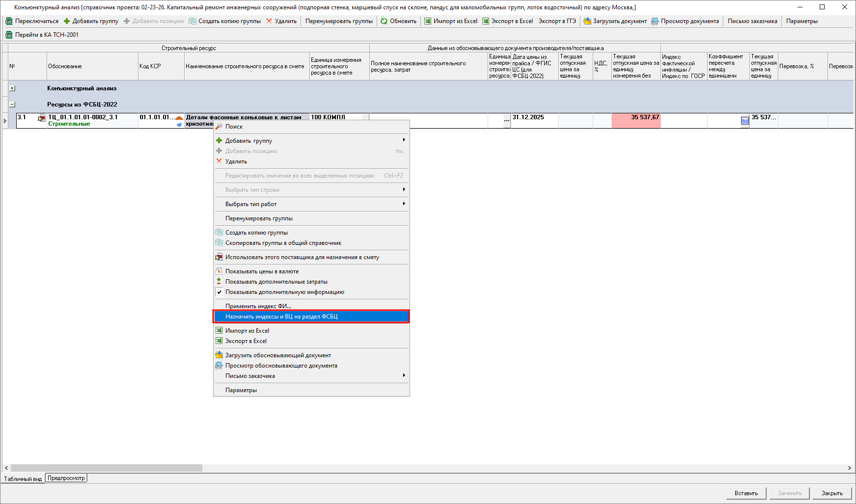Image resolution: width=856 pixels, height=504 pixels.
Task: Click the Просмотр документа toolbar icon
Action: click(655, 21)
